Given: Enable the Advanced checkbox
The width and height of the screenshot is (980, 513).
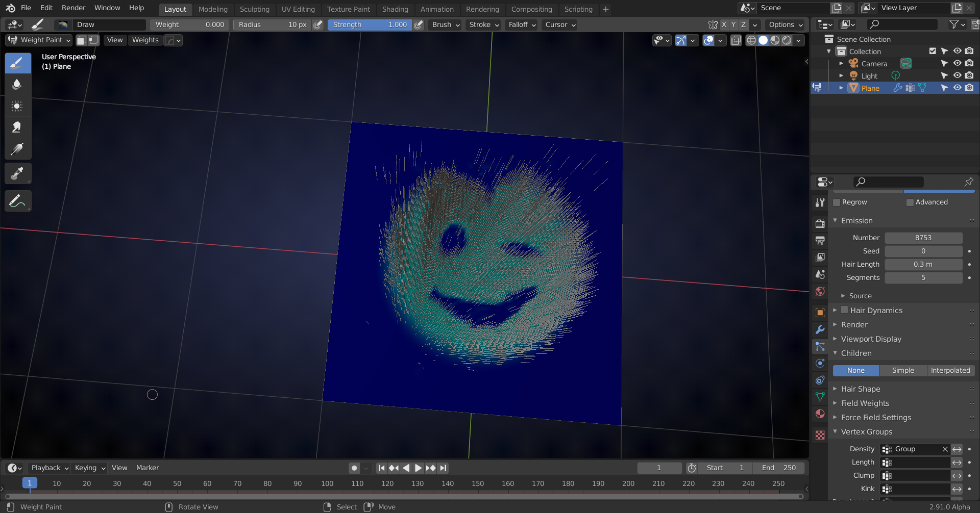Looking at the screenshot, I should (910, 202).
